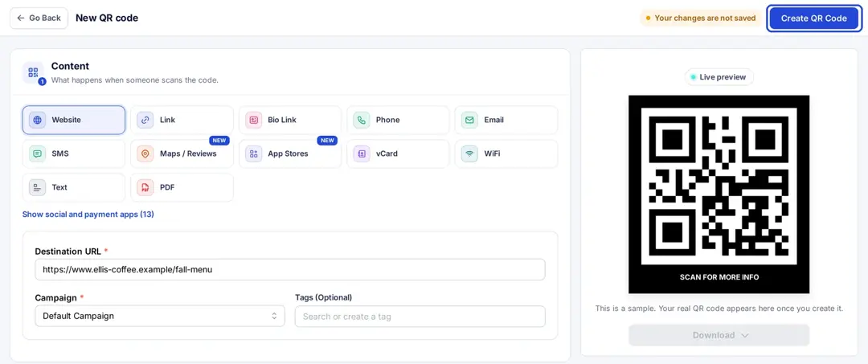Select the Website globe icon
This screenshot has width=868, height=364.
(37, 120)
